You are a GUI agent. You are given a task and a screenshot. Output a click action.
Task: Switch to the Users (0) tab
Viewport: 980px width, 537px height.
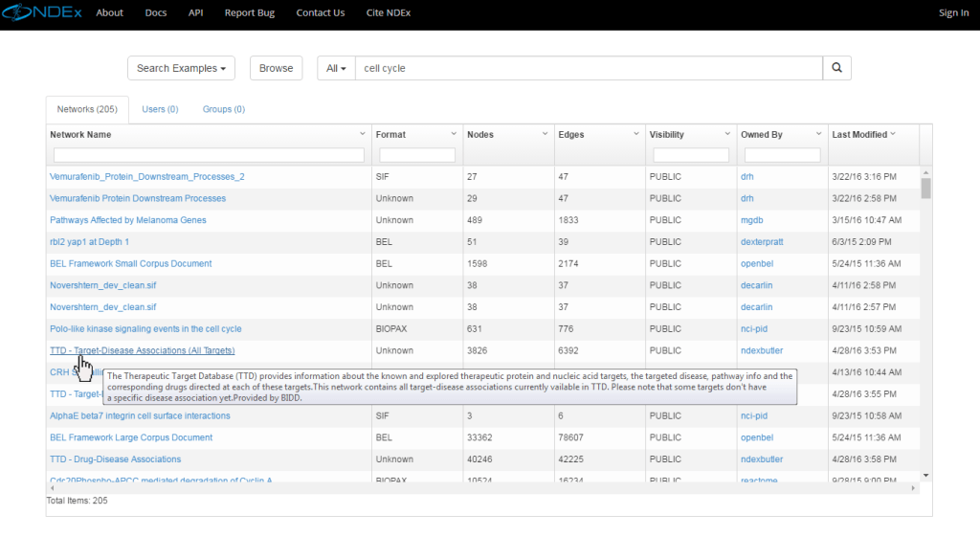click(x=160, y=109)
